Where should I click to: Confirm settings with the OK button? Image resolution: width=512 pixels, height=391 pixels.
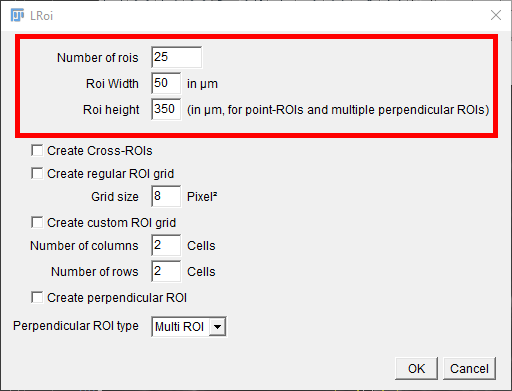(416, 368)
